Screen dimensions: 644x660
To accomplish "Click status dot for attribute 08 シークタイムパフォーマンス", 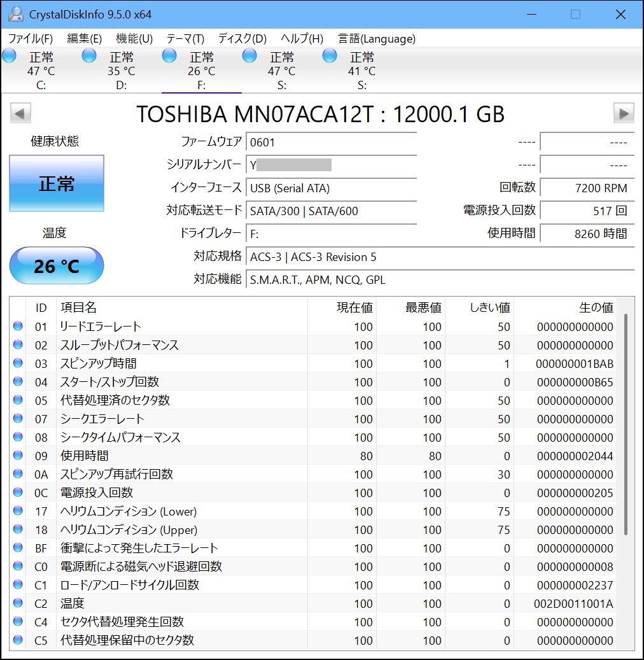I will pos(18,437).
